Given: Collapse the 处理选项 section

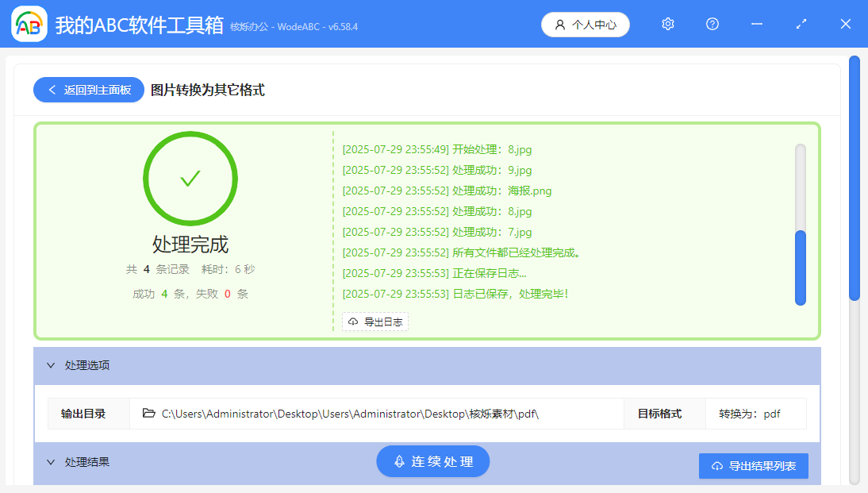Looking at the screenshot, I should pos(49,364).
